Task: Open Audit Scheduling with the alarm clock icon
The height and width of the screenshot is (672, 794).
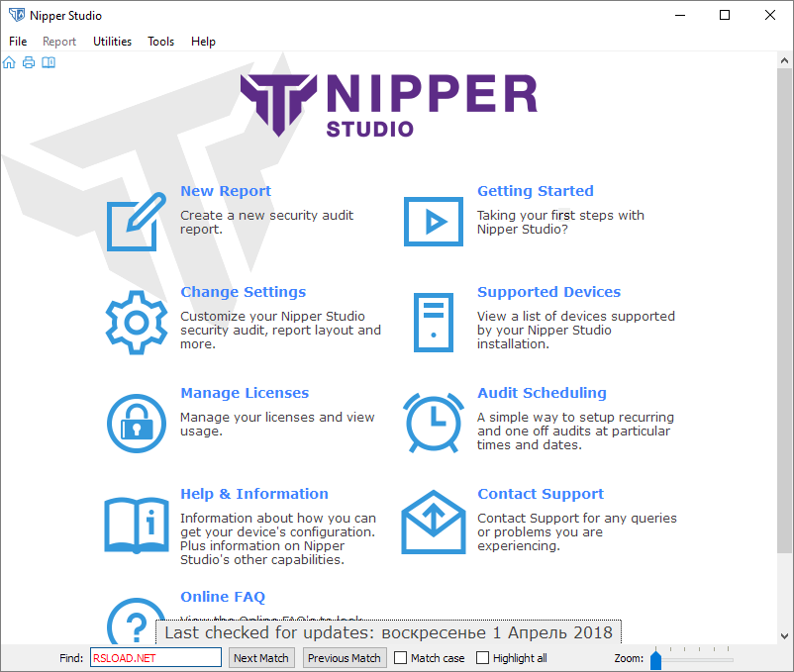Action: tap(433, 423)
